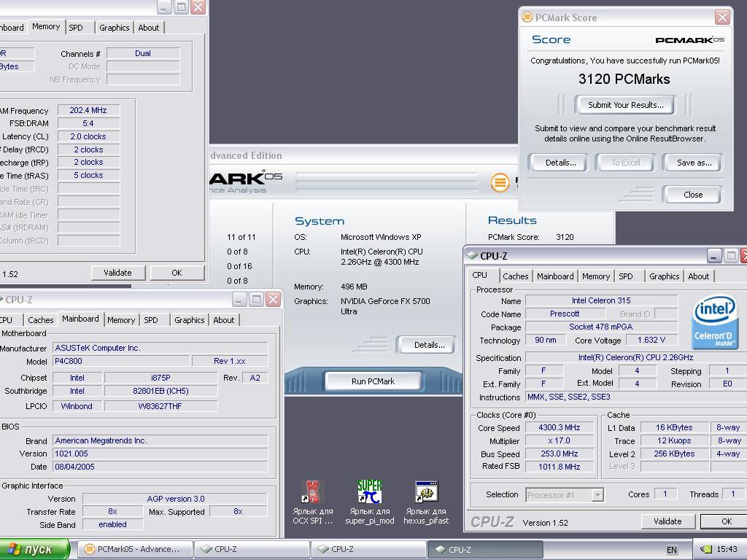Click the FSB:DRAM ratio value 5:4
The image size is (747, 560).
click(88, 123)
